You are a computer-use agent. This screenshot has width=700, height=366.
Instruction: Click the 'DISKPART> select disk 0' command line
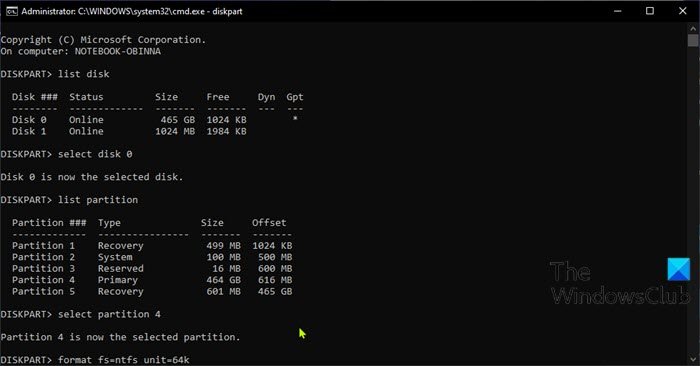coord(67,154)
